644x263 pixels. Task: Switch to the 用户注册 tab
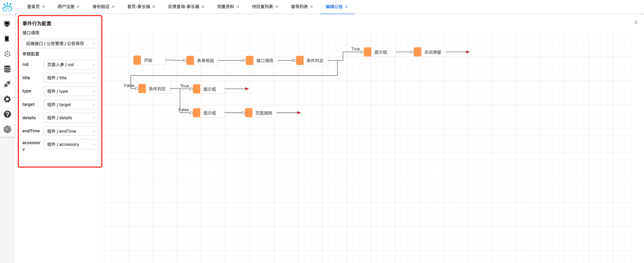coord(66,7)
